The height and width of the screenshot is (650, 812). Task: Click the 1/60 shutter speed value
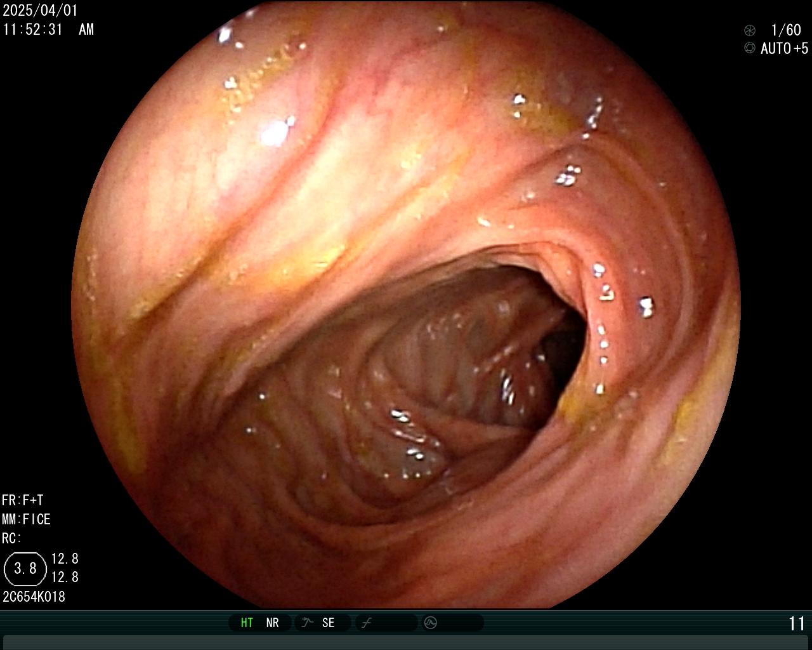point(786,30)
